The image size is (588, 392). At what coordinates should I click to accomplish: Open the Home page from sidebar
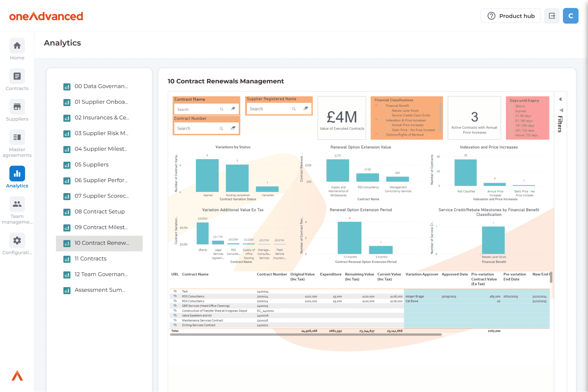click(17, 46)
